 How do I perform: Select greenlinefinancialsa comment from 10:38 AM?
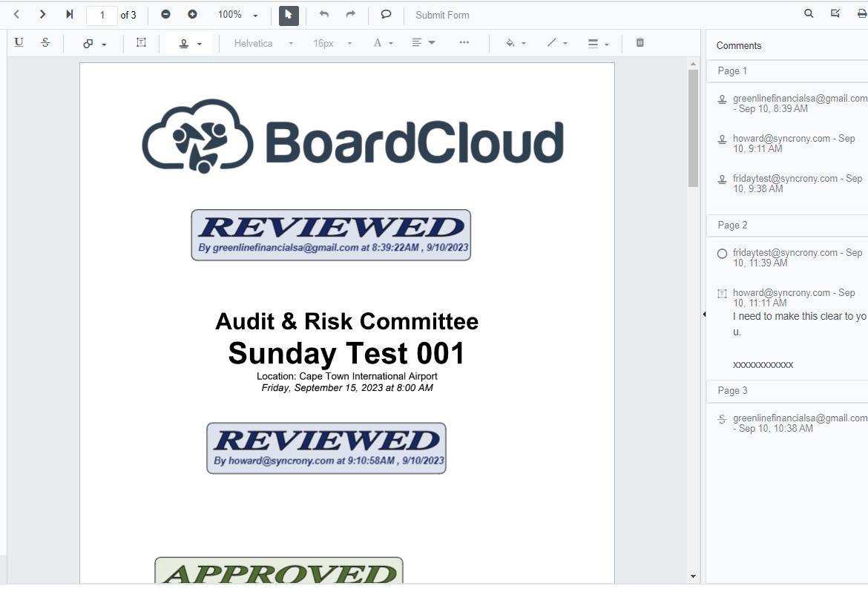799,424
